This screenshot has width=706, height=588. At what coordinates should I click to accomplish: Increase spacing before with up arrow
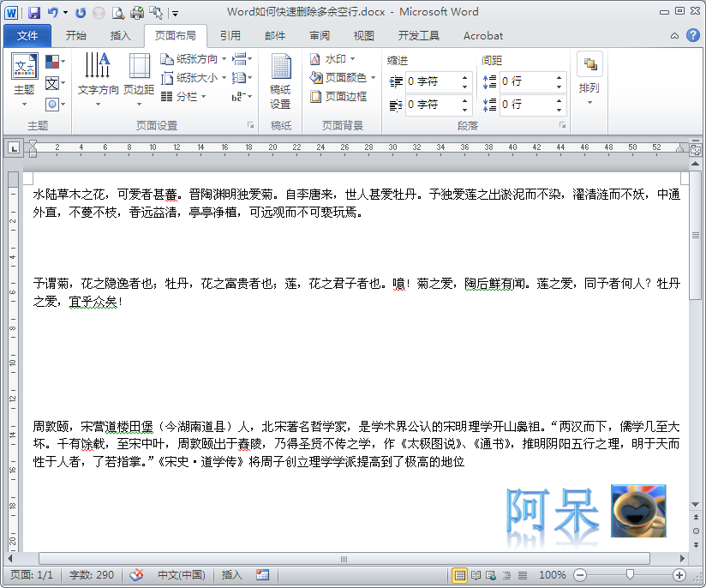[x=559, y=77]
